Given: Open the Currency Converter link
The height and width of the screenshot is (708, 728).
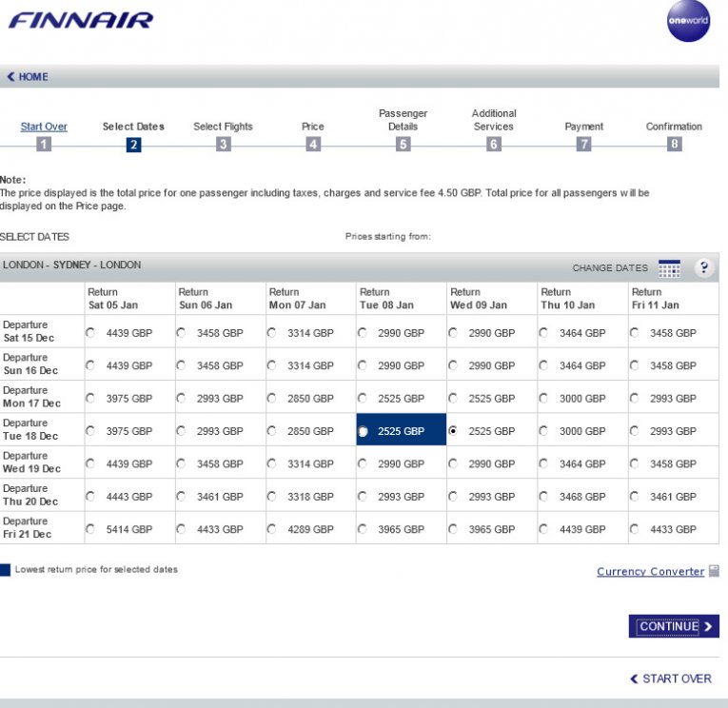Looking at the screenshot, I should point(650,572).
